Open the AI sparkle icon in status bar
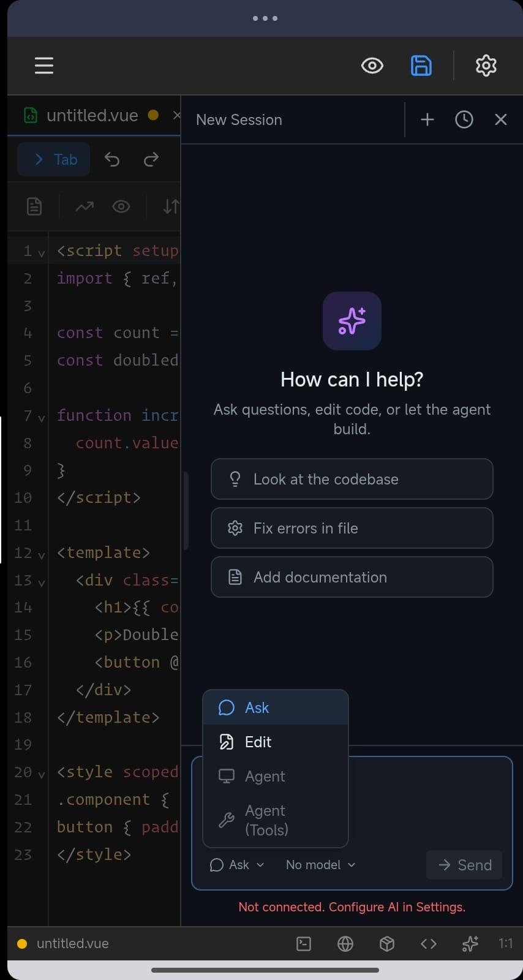The height and width of the screenshot is (980, 523). point(470,944)
